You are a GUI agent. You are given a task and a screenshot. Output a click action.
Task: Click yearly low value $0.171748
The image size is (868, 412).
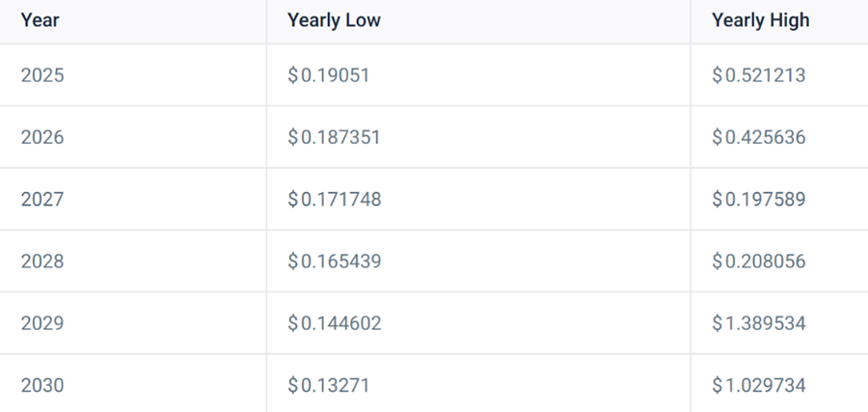point(335,199)
